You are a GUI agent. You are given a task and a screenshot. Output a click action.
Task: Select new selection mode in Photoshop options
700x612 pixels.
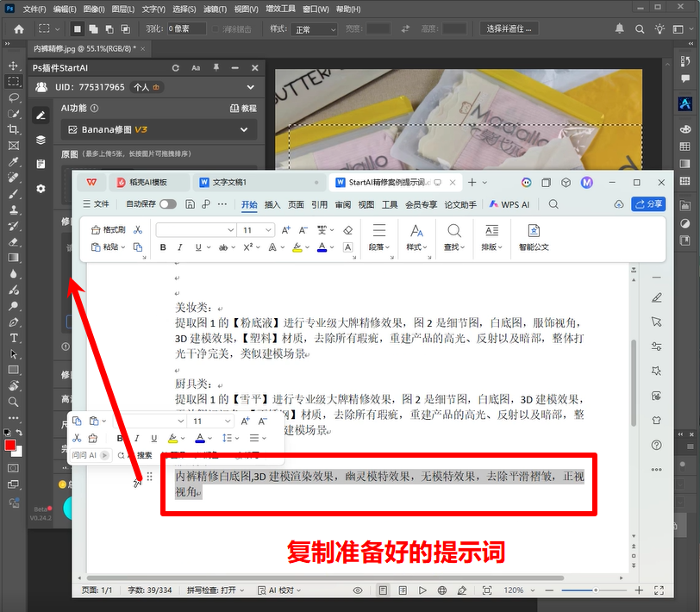[78, 29]
